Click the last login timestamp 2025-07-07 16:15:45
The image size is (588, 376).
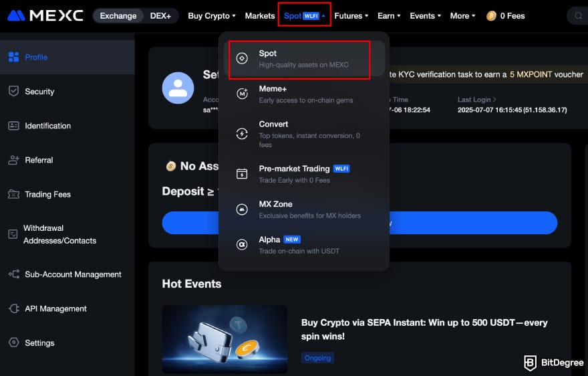point(489,110)
